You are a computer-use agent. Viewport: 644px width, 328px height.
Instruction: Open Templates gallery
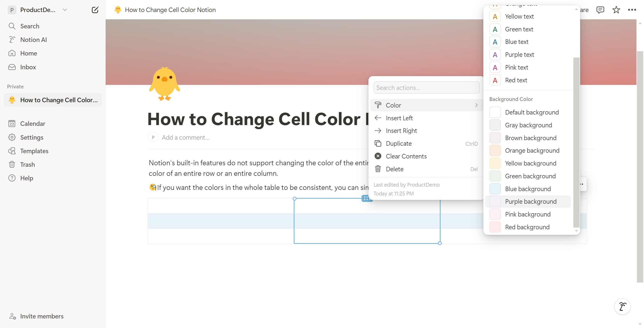53,151
